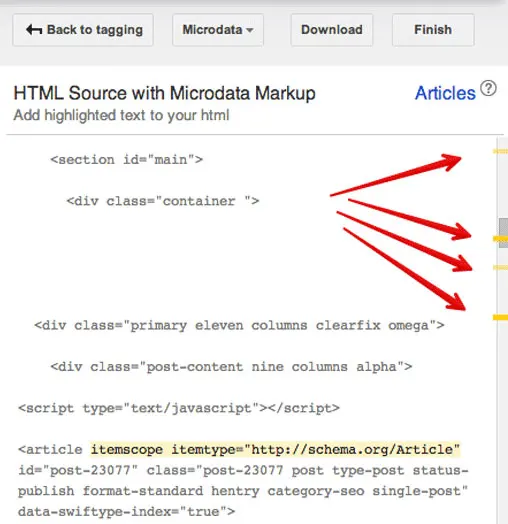Click the HTML Source with Microdata Markup heading

[x=164, y=93]
